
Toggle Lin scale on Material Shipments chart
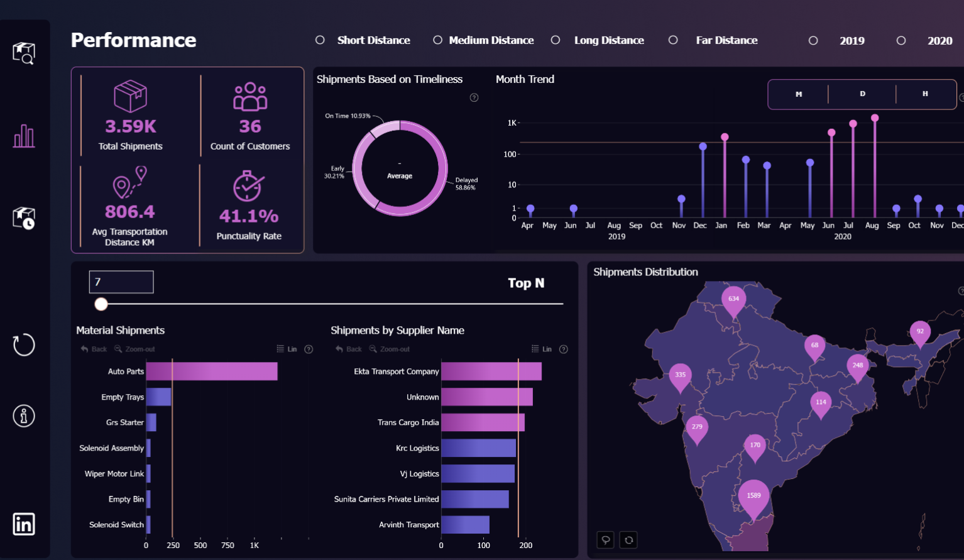[287, 349]
